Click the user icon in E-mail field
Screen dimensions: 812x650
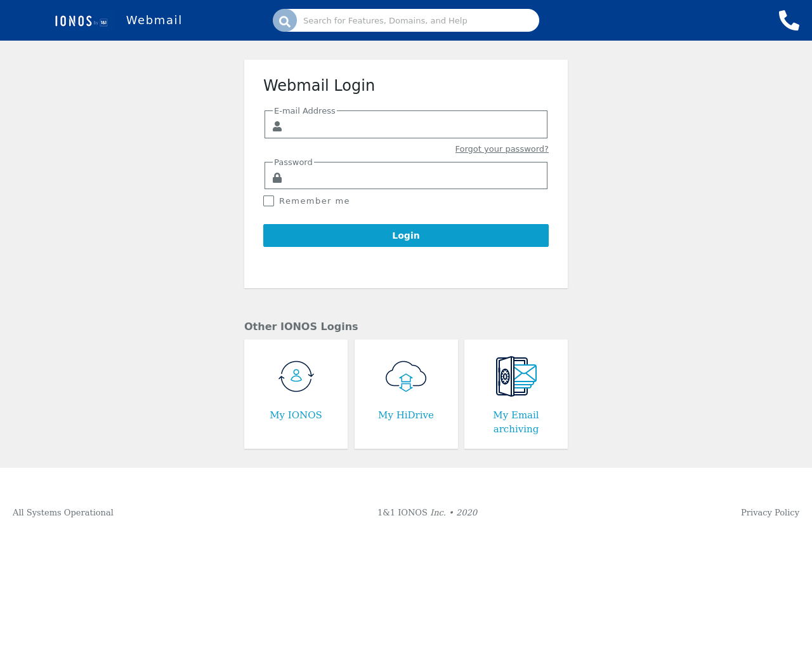(x=277, y=126)
